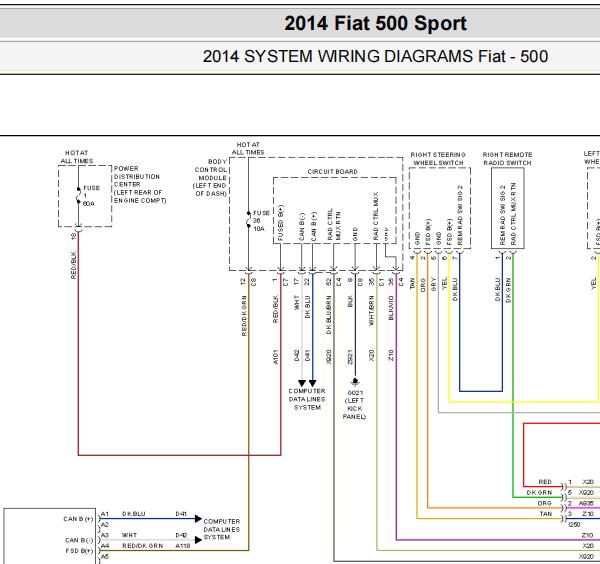Click "REM RAD SW SIG 2" in right remote radio switch
This screenshot has width=600, height=564.
(503, 215)
